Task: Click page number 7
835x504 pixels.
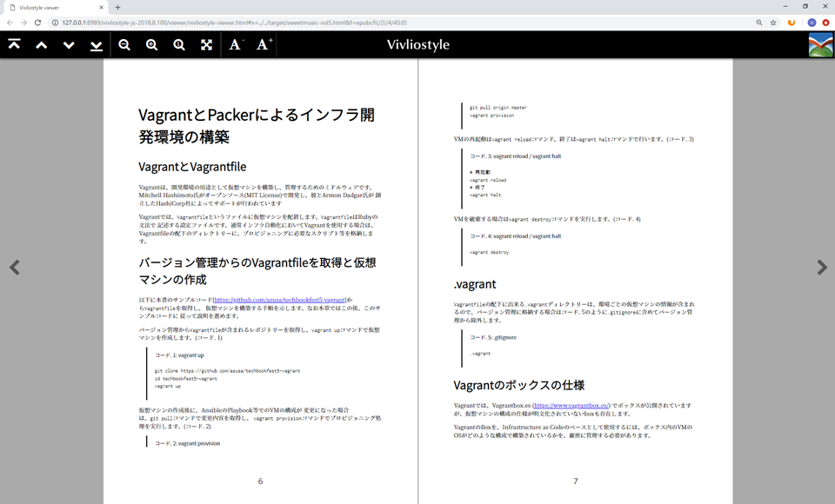Action: (x=575, y=481)
